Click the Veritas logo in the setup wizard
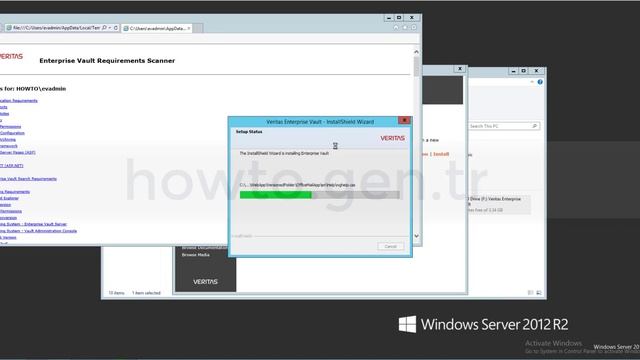The width and height of the screenshot is (640, 360). (392, 138)
